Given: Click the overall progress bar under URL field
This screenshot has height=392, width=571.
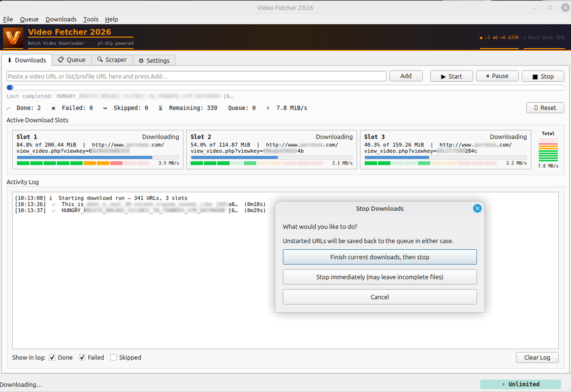Looking at the screenshot, I should coord(285,87).
